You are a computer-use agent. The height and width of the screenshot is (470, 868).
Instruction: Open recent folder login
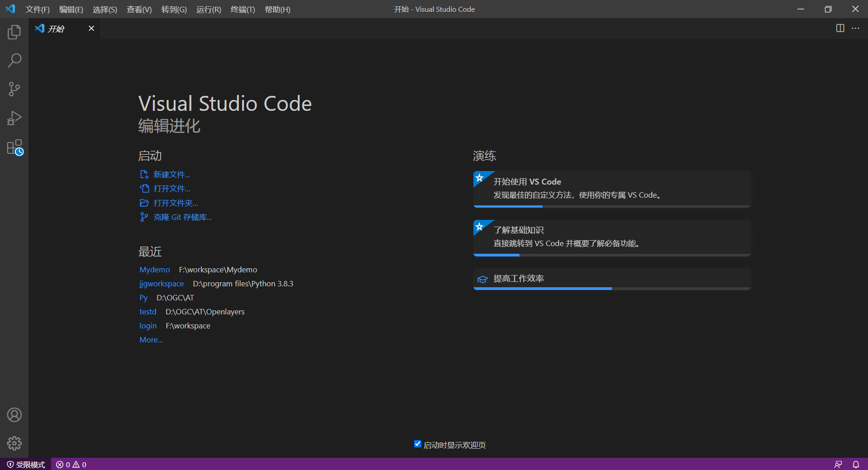click(x=148, y=326)
